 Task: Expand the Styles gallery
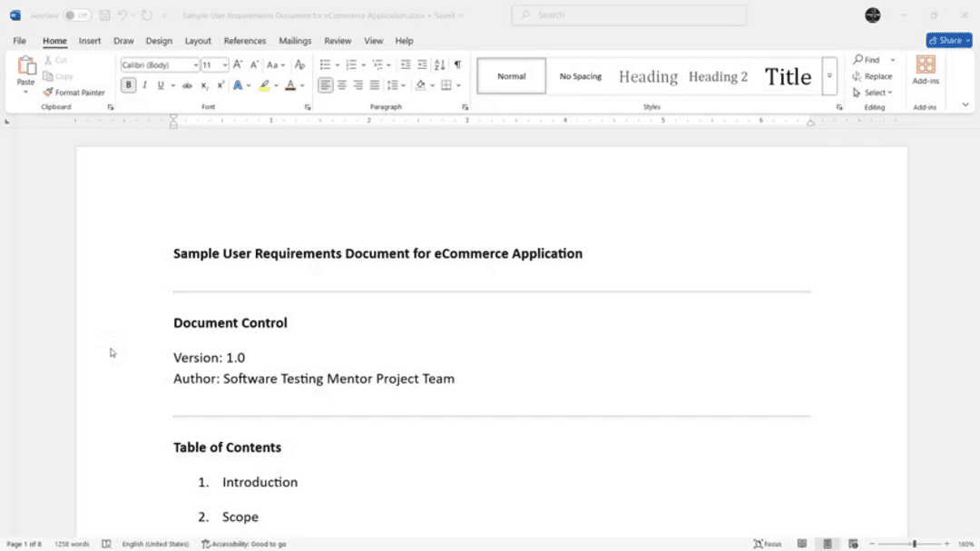click(x=829, y=76)
